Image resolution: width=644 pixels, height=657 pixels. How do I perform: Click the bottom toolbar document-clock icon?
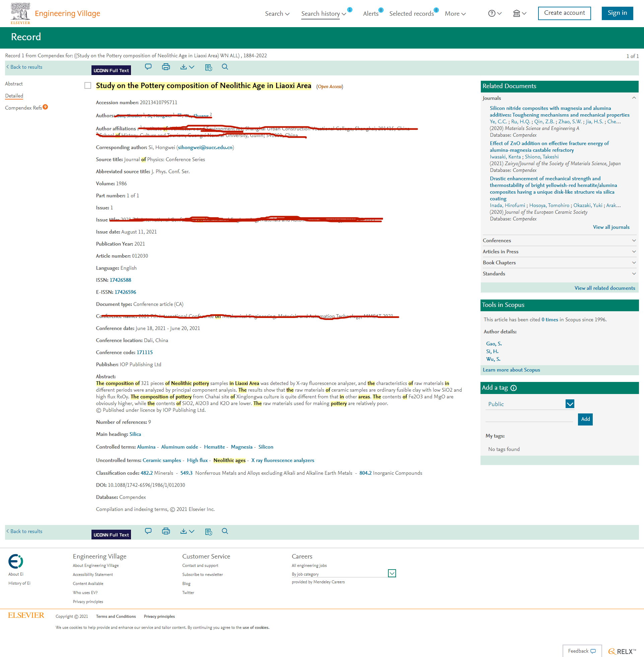[x=209, y=532]
